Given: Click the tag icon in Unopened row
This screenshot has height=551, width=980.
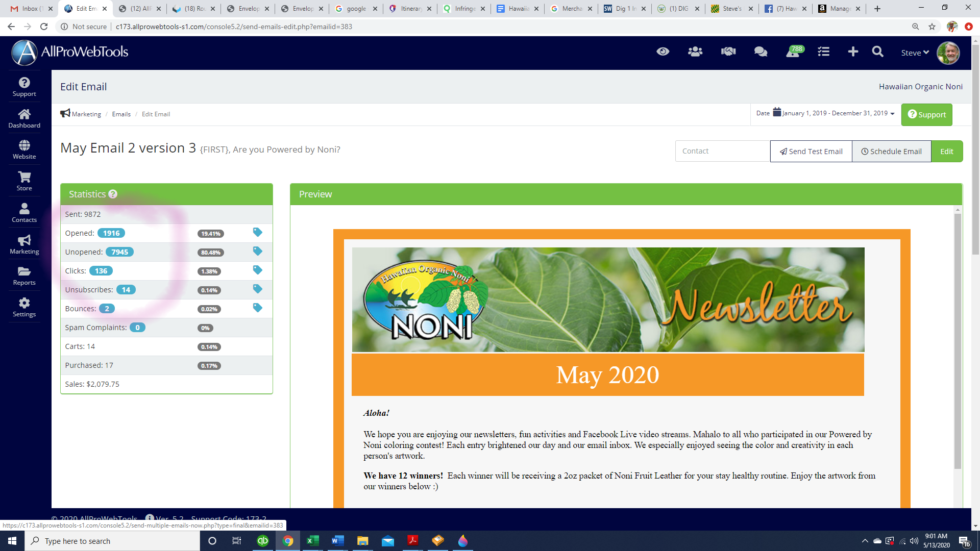Looking at the screenshot, I should click(257, 251).
